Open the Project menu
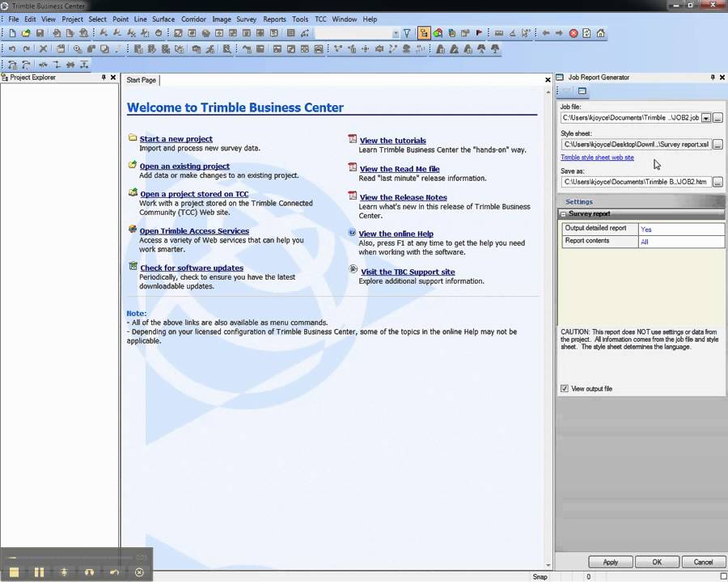The width and height of the screenshot is (728, 582). (x=72, y=19)
